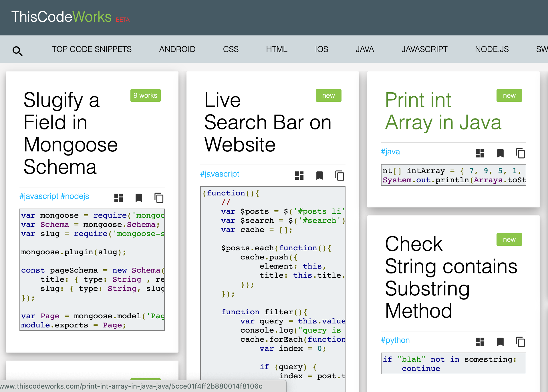Bookmark the Print int Array snippet
548x392 pixels.
500,153
